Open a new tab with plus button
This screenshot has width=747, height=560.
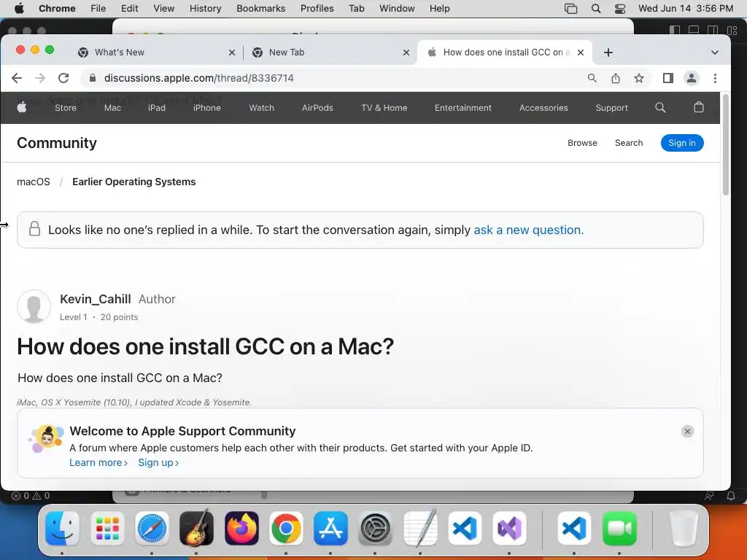(608, 52)
